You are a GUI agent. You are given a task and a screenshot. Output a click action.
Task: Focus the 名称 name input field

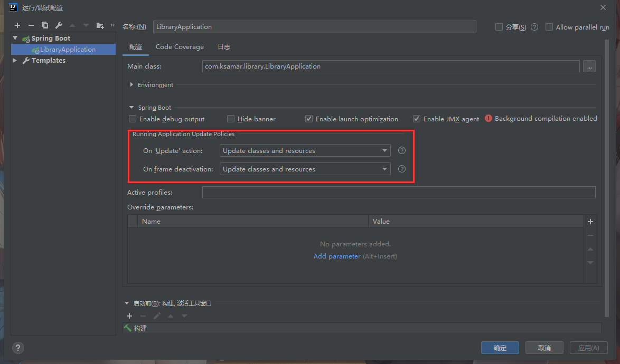click(x=314, y=27)
